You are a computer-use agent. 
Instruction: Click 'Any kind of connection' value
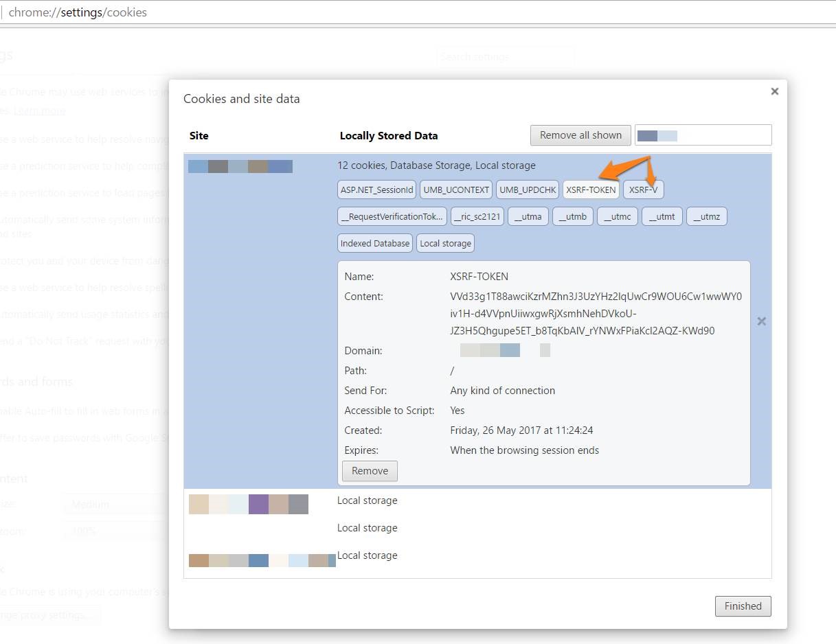(502, 391)
